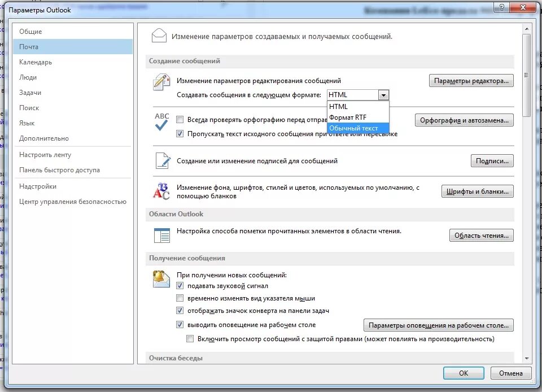This screenshot has width=542, height=392.
Task: Enable 'Включить просмотр сообщений с защитой правами'
Action: click(x=190, y=339)
